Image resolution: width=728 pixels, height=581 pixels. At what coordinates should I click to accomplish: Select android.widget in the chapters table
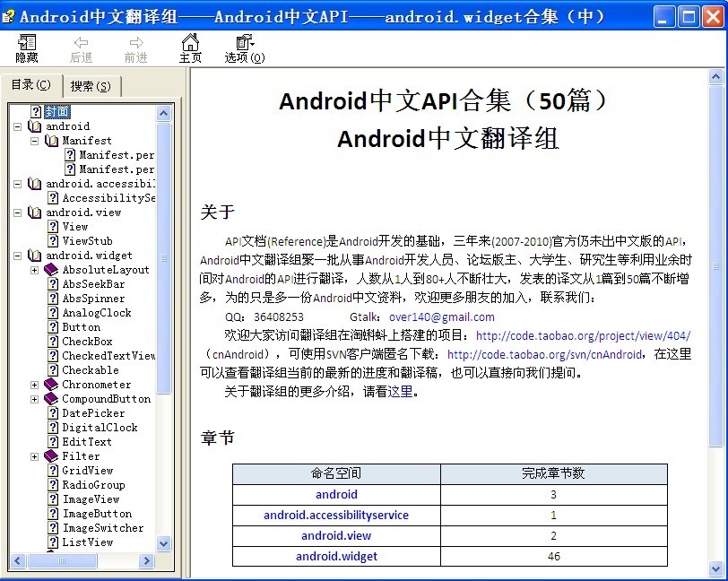(336, 556)
